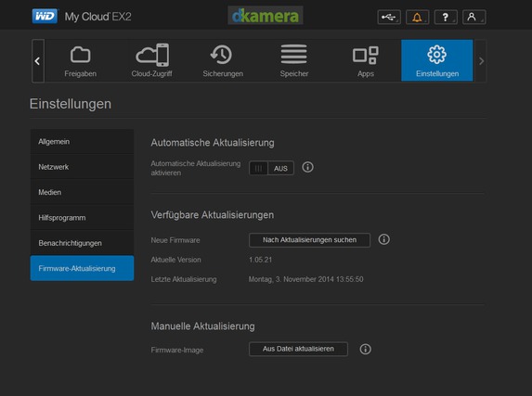Open the user account icon
The height and width of the screenshot is (396, 532).
click(x=474, y=17)
